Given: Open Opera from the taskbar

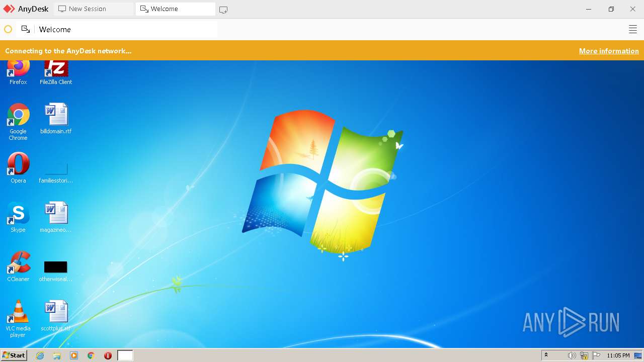Looking at the screenshot, I should (x=108, y=355).
